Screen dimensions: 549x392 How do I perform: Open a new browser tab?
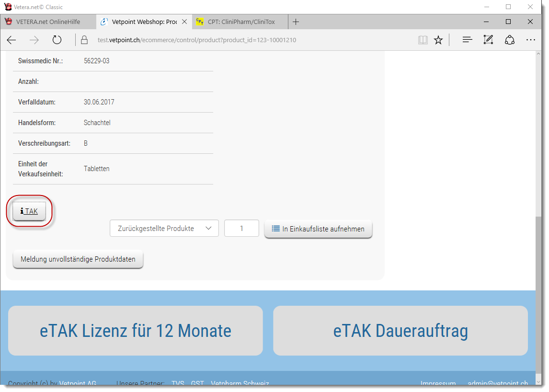tap(296, 22)
